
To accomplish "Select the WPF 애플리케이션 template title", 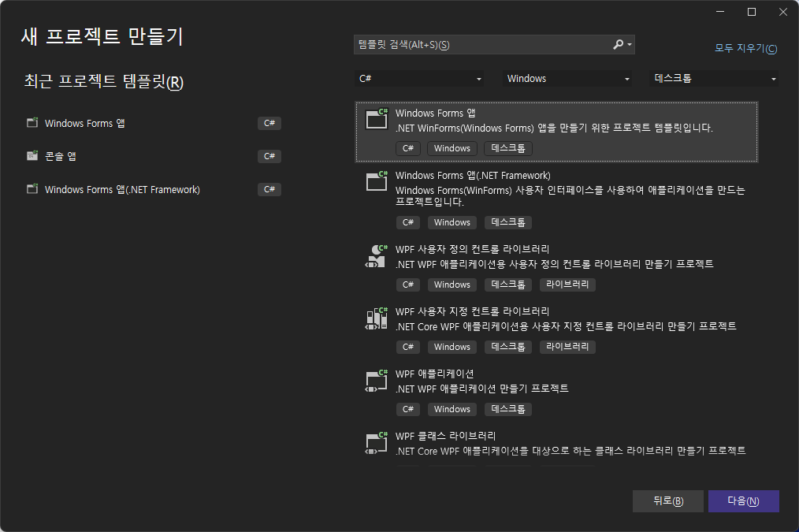I will 435,374.
